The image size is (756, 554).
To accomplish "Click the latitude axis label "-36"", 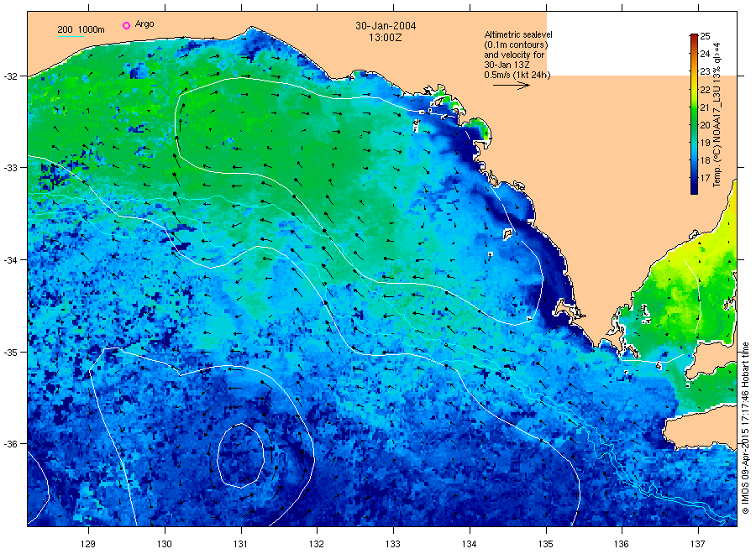I will 11,444.
